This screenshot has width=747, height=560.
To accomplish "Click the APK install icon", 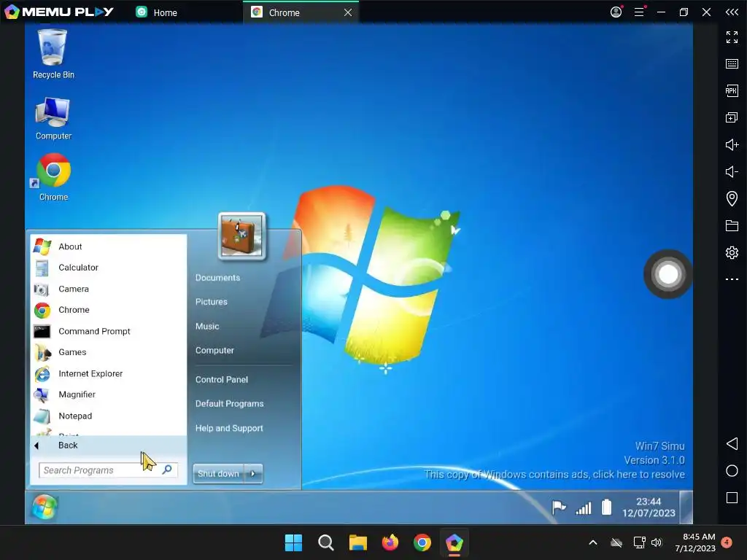I will click(x=732, y=90).
